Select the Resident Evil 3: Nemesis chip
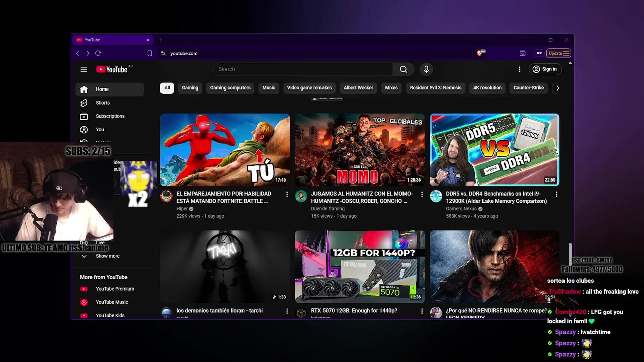Screen dimensions: 644x362 pyautogui.click(x=436, y=88)
